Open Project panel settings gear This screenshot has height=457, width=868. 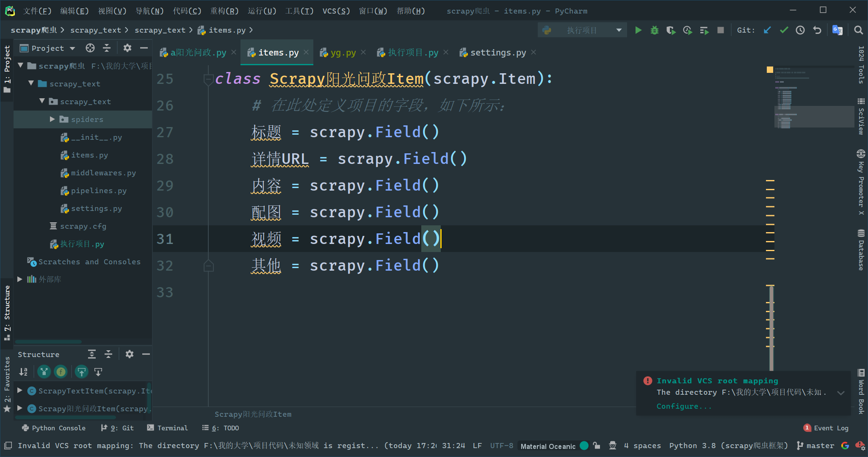click(127, 48)
